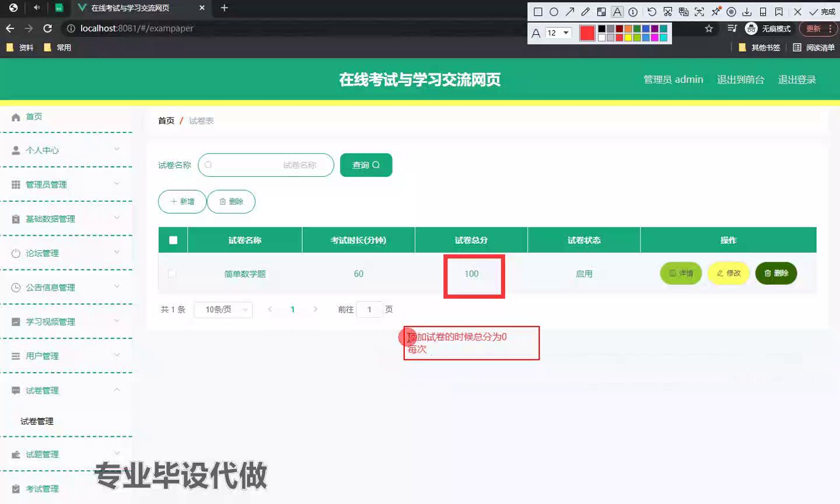Undo the last annotation
Viewport: 840px width, 504px height.
click(652, 12)
